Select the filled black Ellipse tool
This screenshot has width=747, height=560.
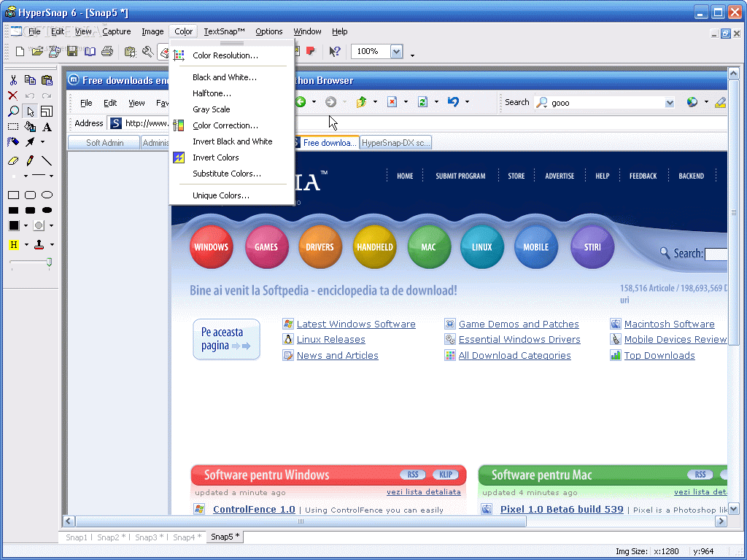pyautogui.click(x=47, y=210)
